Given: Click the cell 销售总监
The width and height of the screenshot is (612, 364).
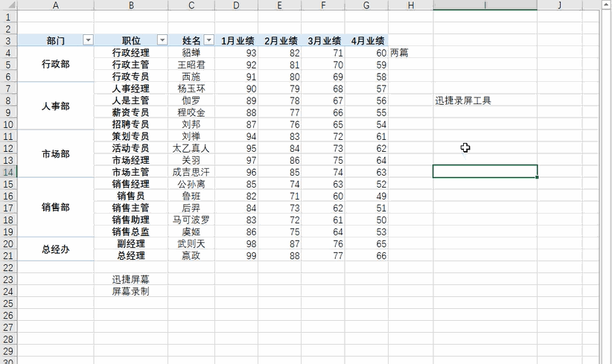Looking at the screenshot, I should 131,232.
